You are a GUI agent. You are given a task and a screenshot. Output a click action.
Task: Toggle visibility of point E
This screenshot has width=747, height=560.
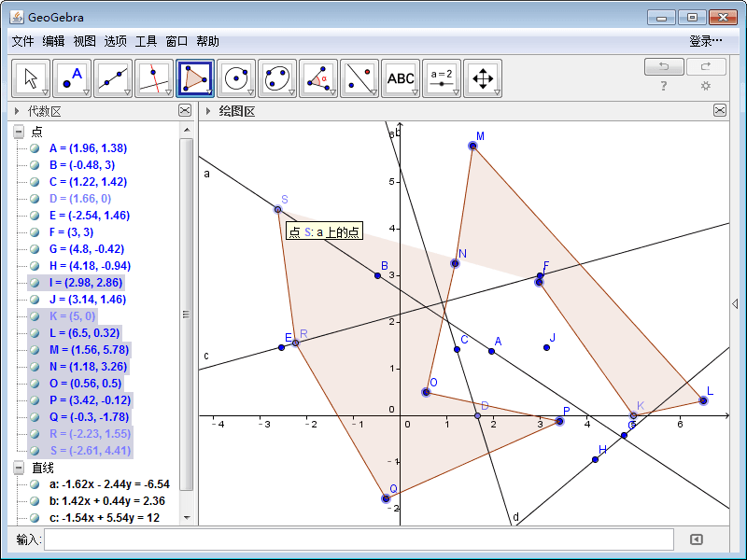35,216
